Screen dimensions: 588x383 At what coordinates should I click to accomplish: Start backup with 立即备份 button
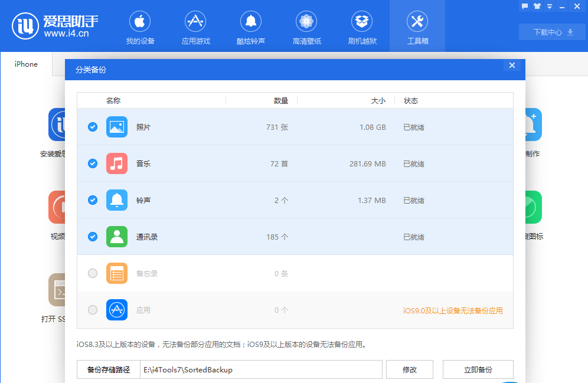click(x=478, y=370)
